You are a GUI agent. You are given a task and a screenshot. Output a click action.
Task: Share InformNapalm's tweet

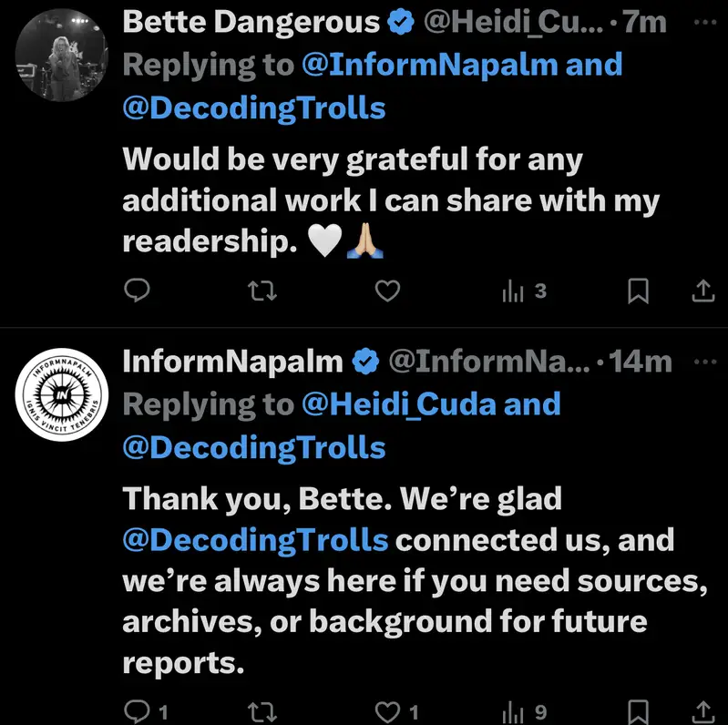[x=703, y=711]
